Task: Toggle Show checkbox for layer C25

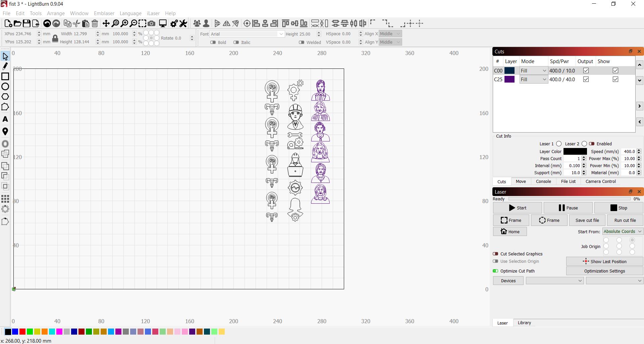Action: coord(615,79)
